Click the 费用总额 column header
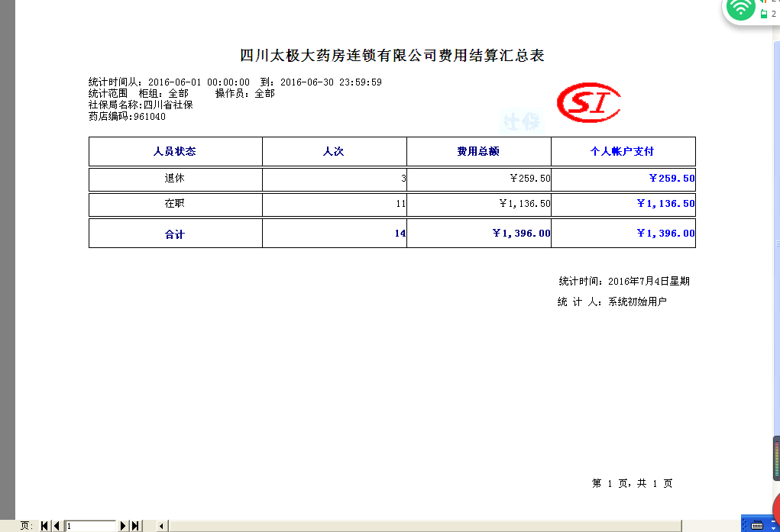Screen dimensions: 780x532 point(478,151)
